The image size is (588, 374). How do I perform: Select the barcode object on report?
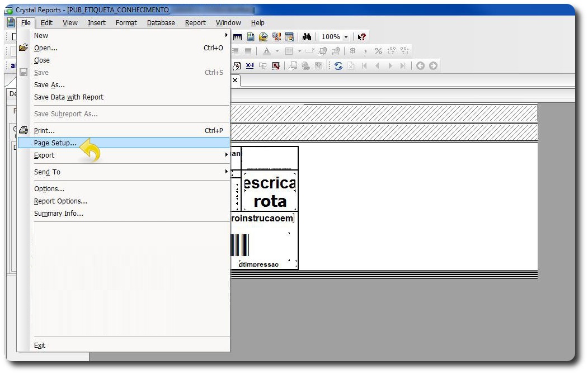[x=240, y=245]
